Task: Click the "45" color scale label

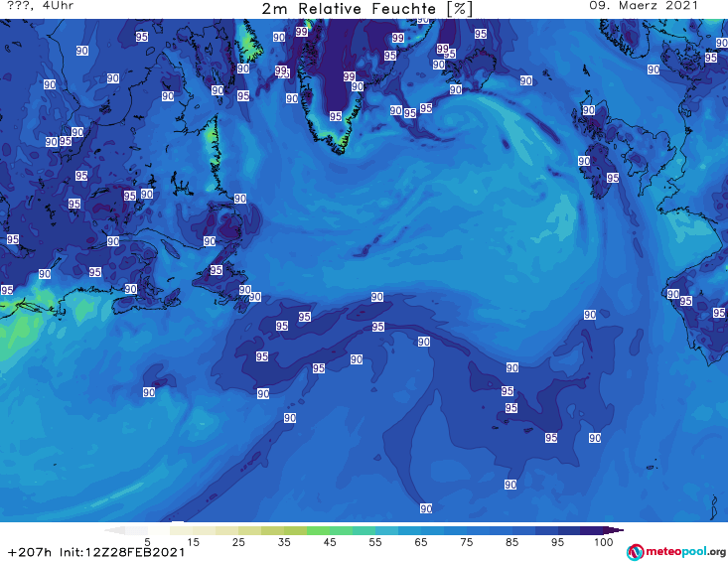Action: tap(330, 542)
